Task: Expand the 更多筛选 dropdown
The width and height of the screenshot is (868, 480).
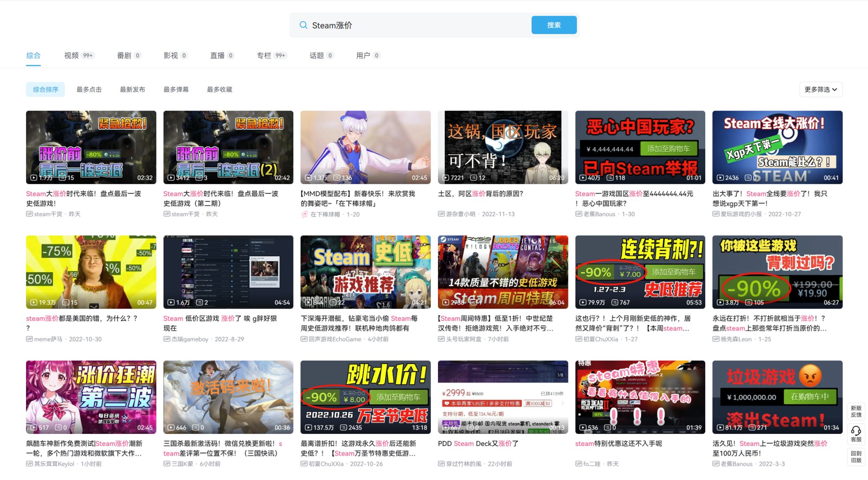Action: (x=821, y=89)
